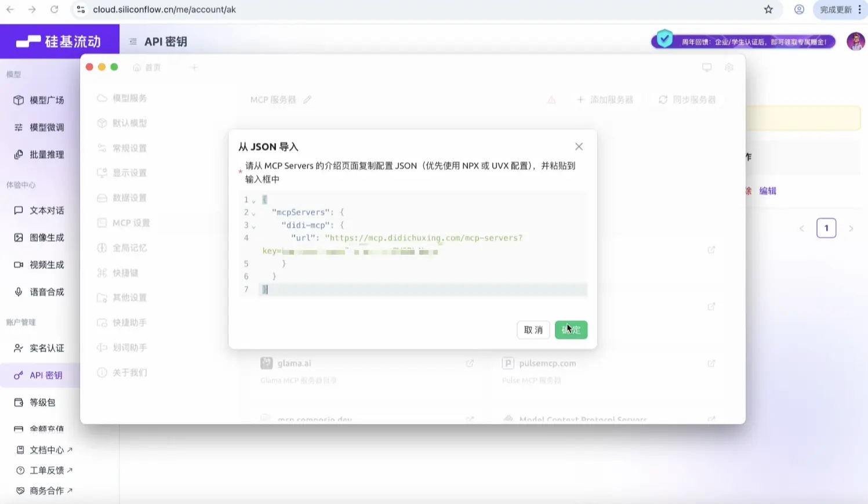Open 模型广场 in the sidebar
The width and height of the screenshot is (868, 504).
click(x=46, y=100)
